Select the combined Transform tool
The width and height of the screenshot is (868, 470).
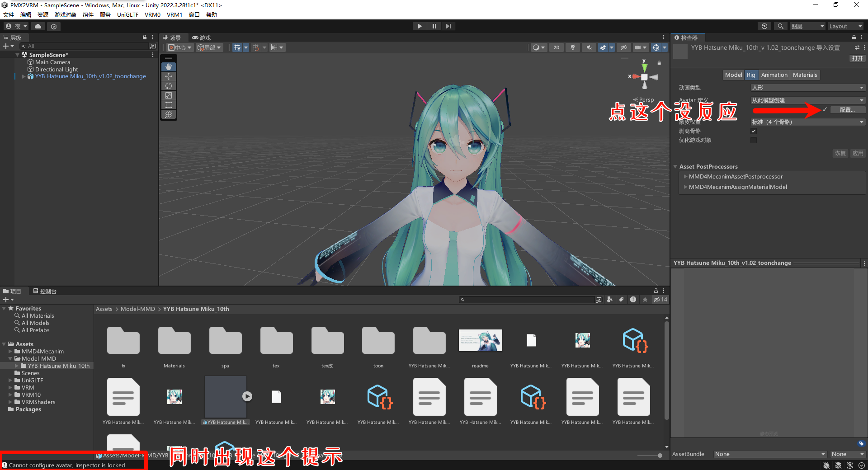[x=169, y=114]
